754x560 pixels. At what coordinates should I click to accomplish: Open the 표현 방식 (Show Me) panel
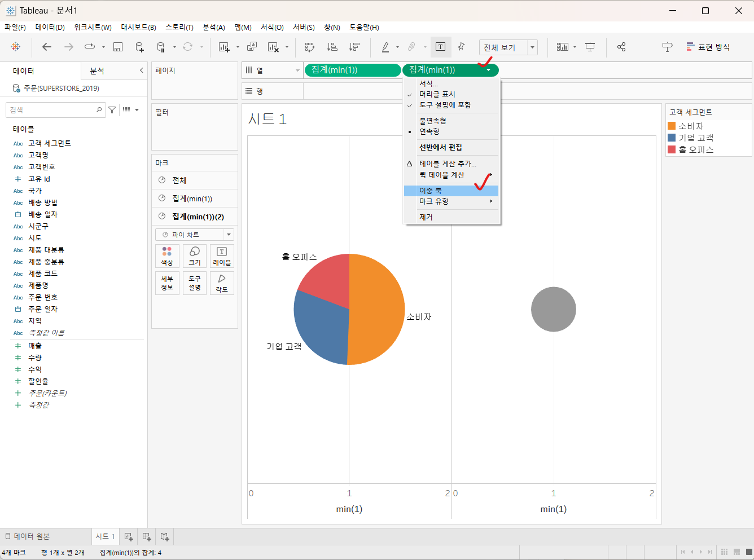coord(708,47)
